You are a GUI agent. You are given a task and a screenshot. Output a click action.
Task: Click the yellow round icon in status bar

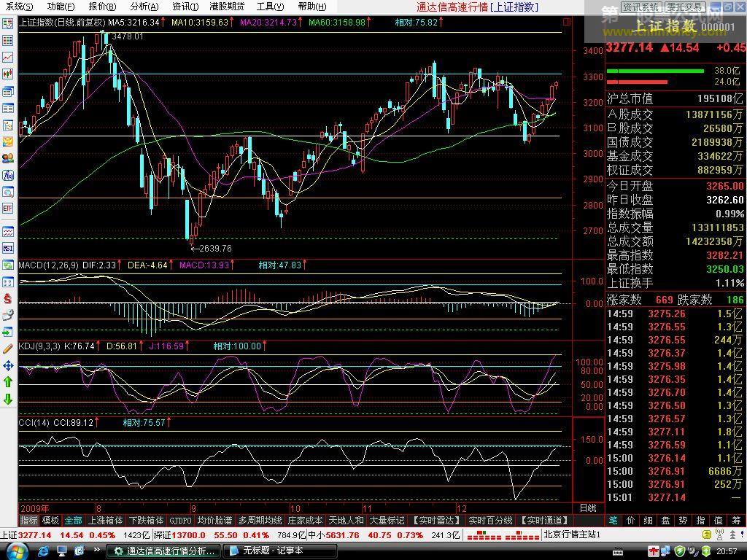click(708, 534)
